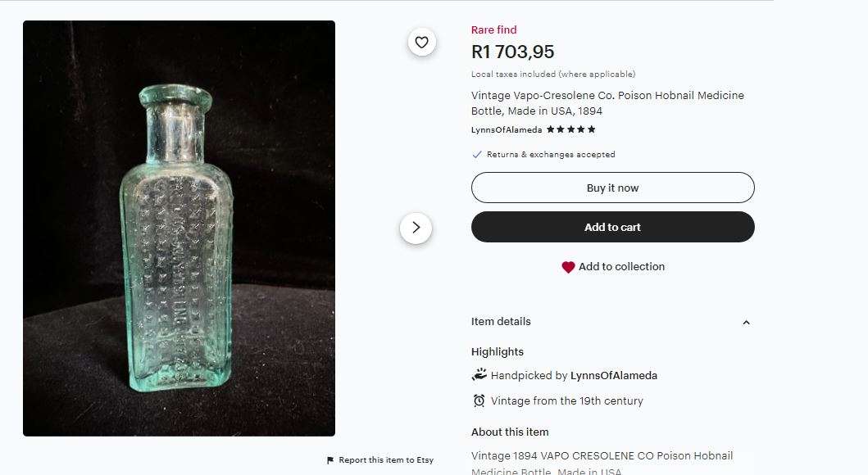Click the vintage bottle product photo
The width and height of the screenshot is (868, 475).
[179, 228]
